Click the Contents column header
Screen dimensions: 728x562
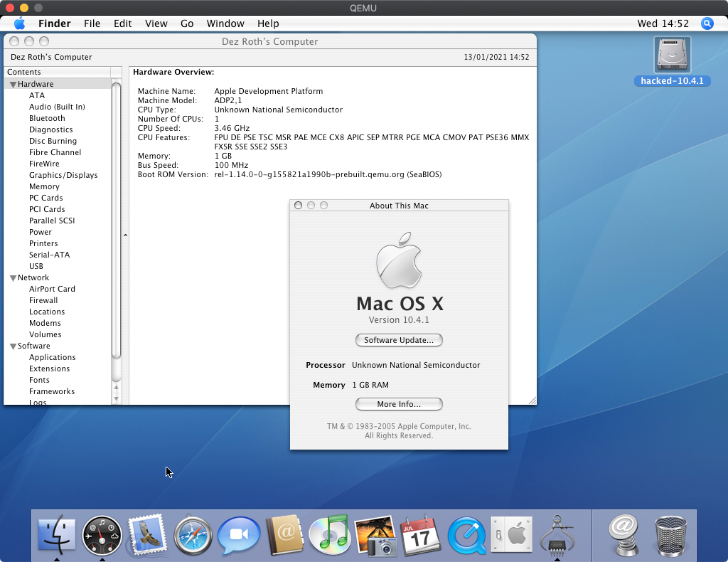[58, 72]
